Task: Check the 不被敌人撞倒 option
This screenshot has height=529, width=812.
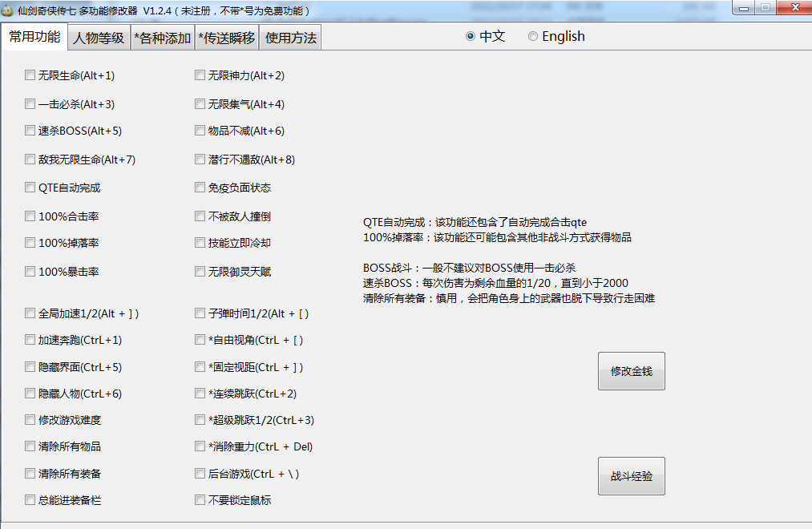Action: coord(200,216)
